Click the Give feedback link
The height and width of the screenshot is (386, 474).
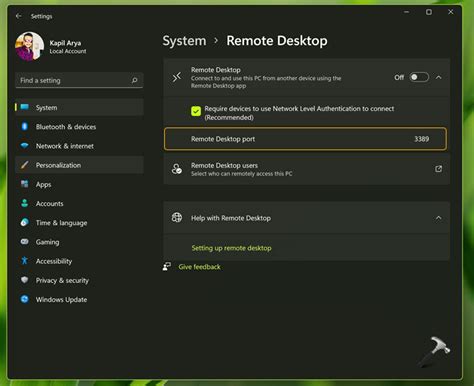click(x=199, y=267)
